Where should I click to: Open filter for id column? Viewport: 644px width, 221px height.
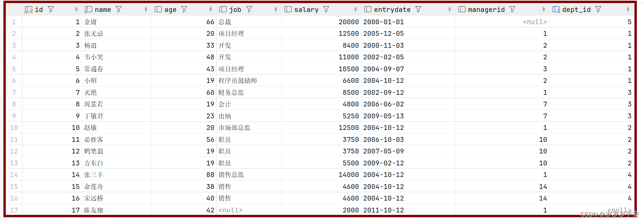51,10
